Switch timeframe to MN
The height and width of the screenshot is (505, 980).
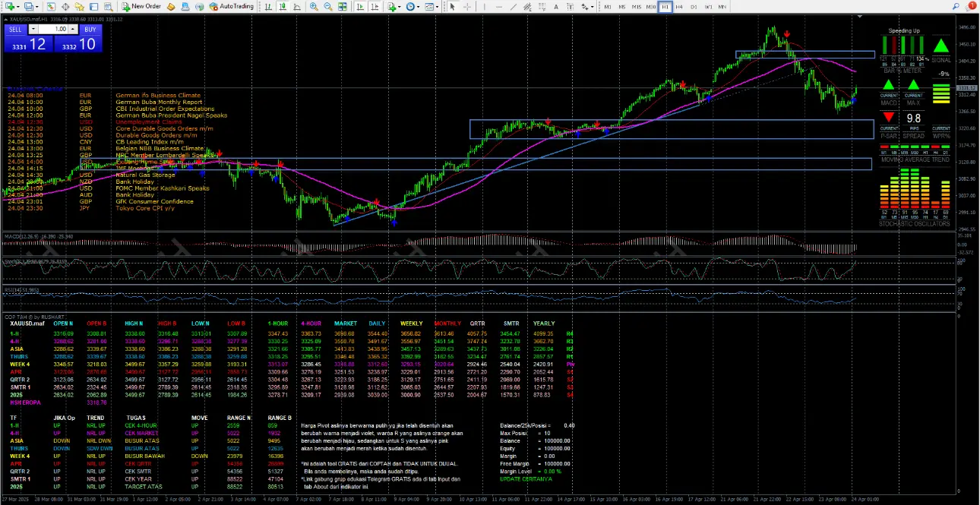(x=722, y=6)
